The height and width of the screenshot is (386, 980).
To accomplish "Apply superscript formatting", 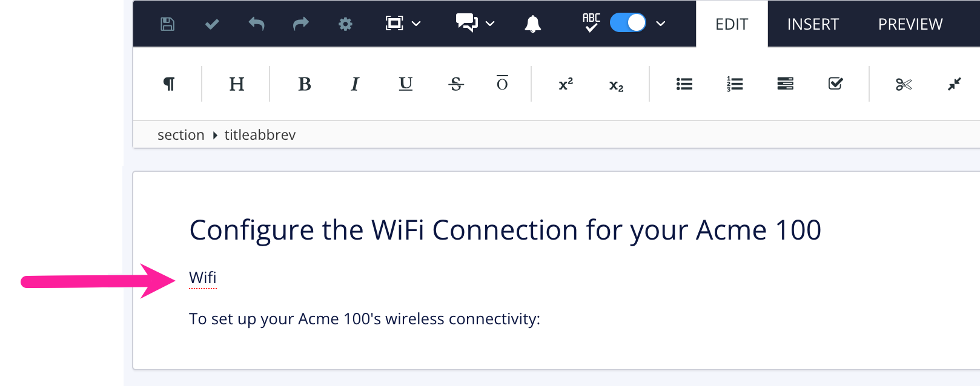I will (564, 84).
